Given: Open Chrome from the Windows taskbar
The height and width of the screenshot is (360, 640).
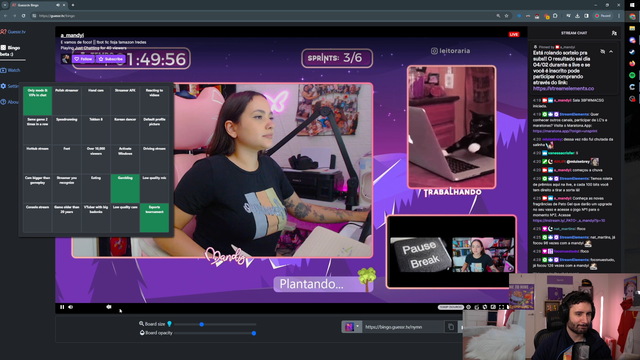Looking at the screenshot, I should (632, 17).
